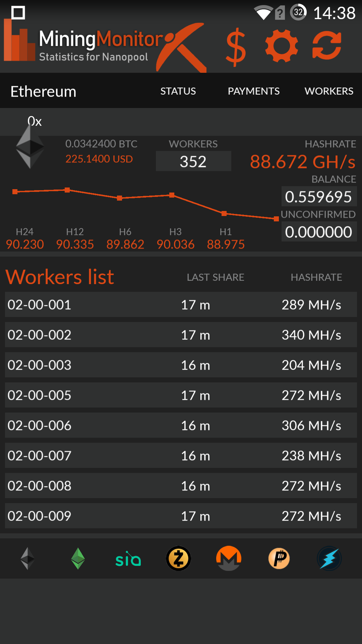Switch to the PAYMENTS tab
The image size is (362, 644).
point(254,91)
